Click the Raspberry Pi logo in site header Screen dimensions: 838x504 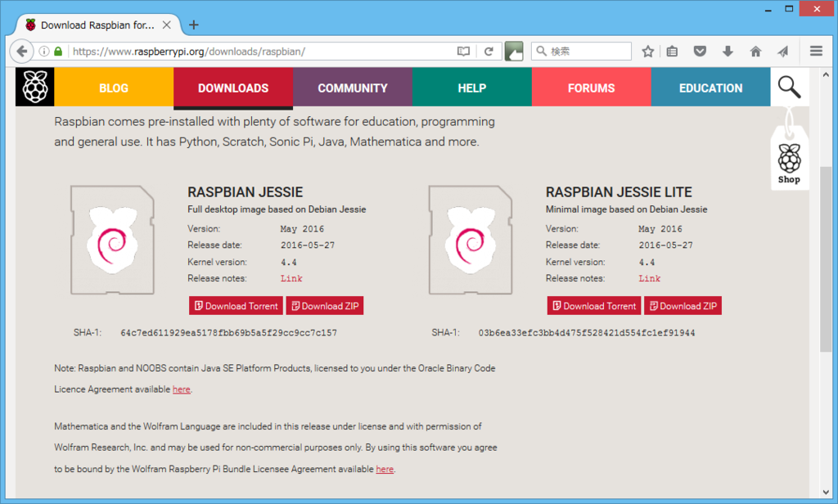pyautogui.click(x=34, y=87)
